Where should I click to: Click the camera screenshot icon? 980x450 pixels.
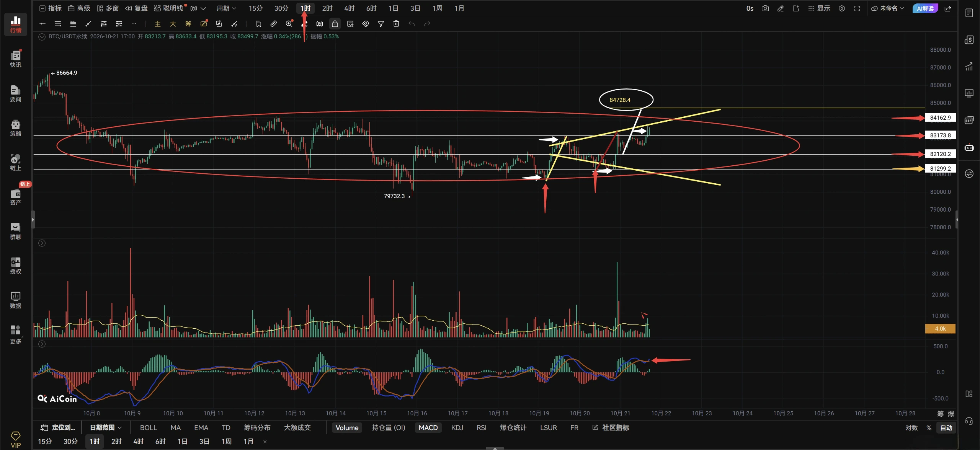pos(765,8)
